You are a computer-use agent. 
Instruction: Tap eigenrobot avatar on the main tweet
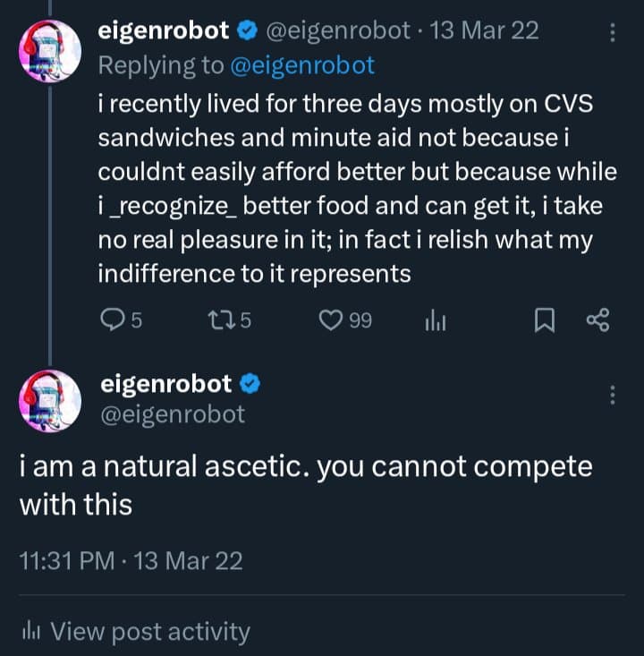click(50, 399)
